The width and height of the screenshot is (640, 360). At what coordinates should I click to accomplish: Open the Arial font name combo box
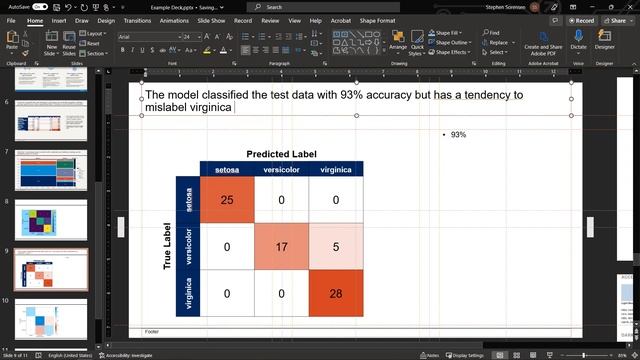[150, 37]
